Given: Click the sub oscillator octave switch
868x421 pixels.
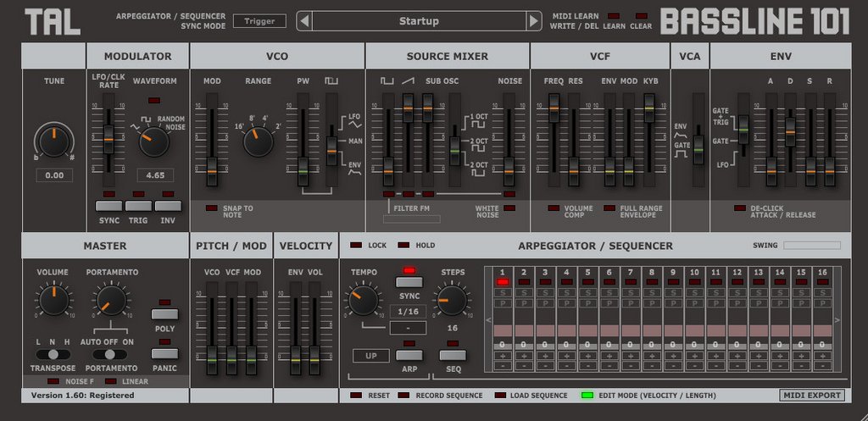Looking at the screenshot, I should [455, 151].
